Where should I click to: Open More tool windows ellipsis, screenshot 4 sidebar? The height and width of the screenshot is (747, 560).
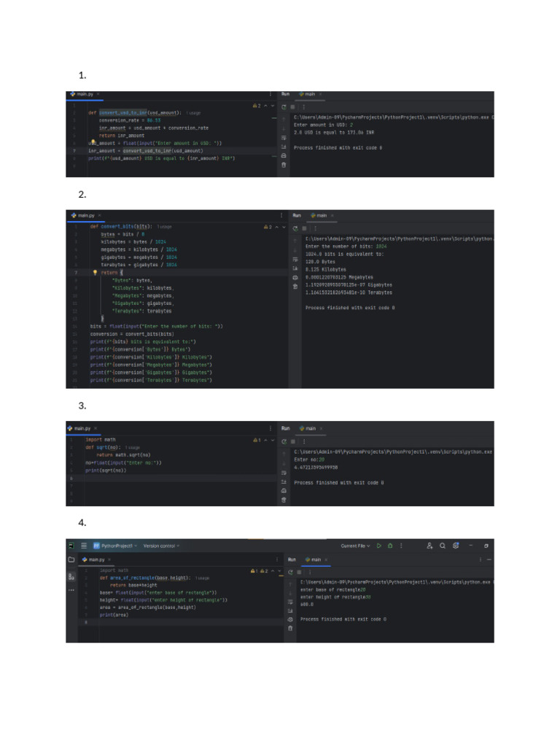(x=71, y=590)
